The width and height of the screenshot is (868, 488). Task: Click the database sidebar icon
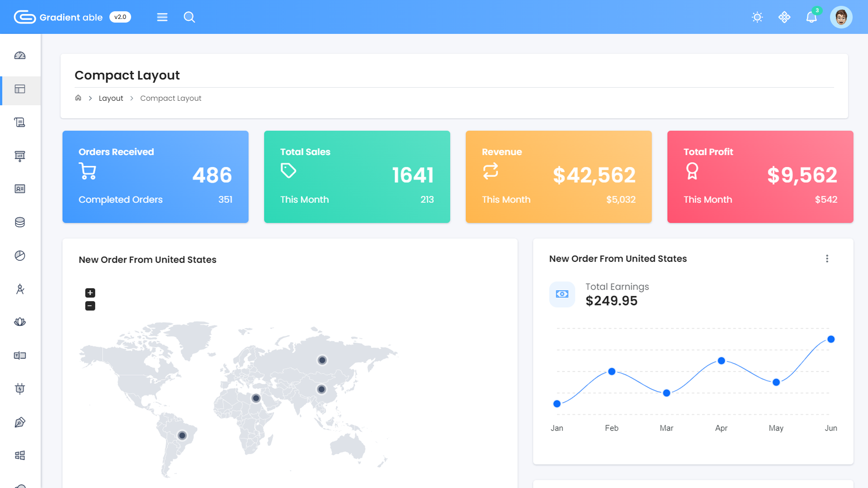[x=20, y=222]
